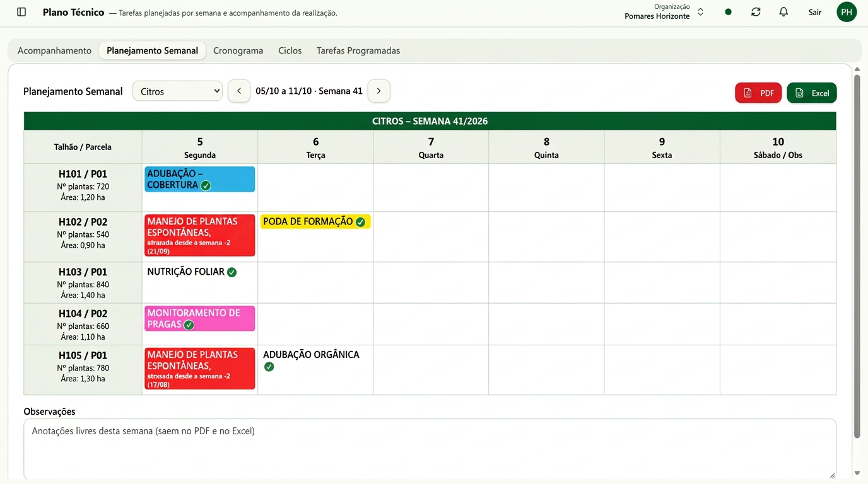868x484 pixels.
Task: Expand the Organização Pomares Horizonte selector
Action: point(664,12)
